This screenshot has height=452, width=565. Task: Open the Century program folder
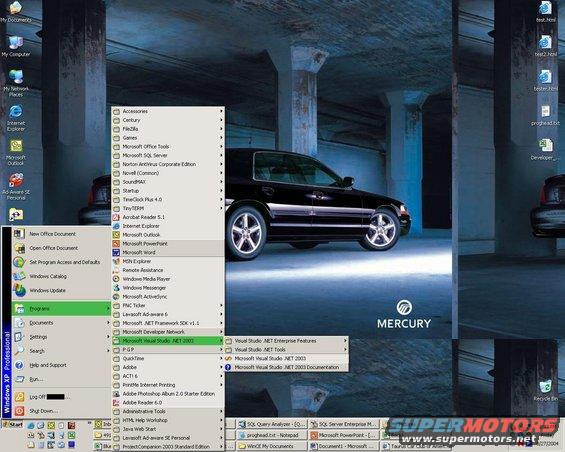click(x=168, y=120)
